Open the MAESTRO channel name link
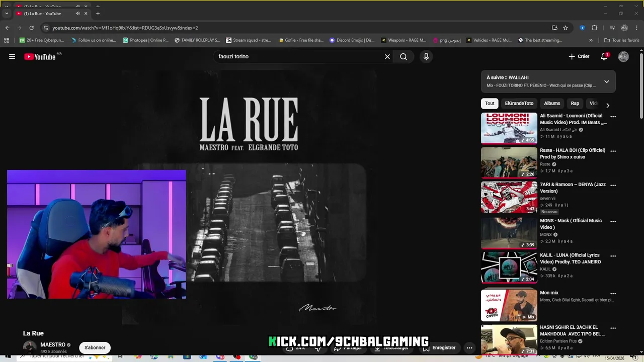Image resolution: width=644 pixels, height=362 pixels. pos(53,345)
